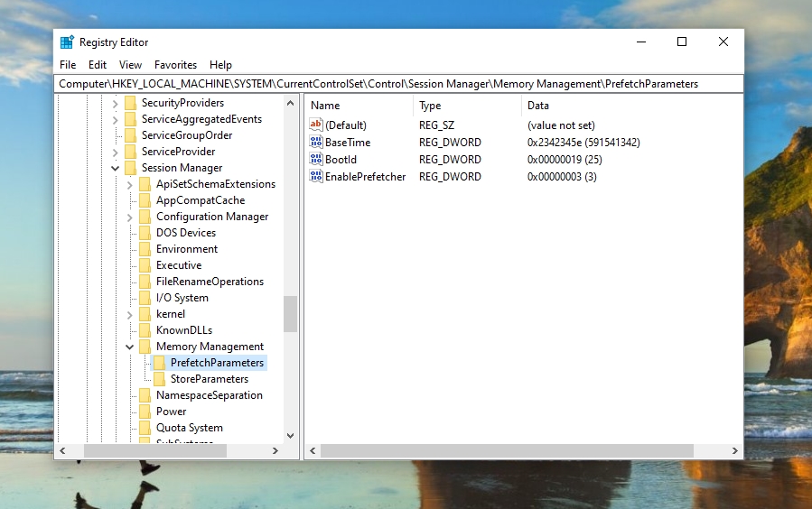Expand the kernel key

129,314
